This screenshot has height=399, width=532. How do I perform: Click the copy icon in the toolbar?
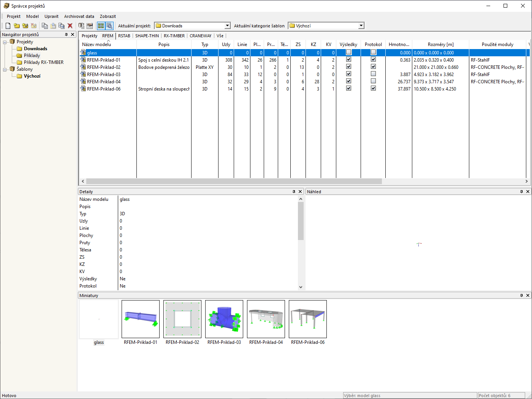click(45, 26)
